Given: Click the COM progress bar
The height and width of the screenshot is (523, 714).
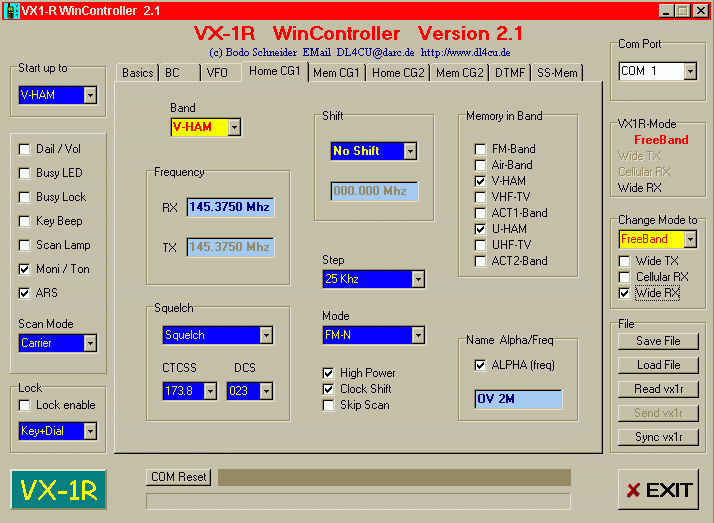Looking at the screenshot, I should pos(394,477).
